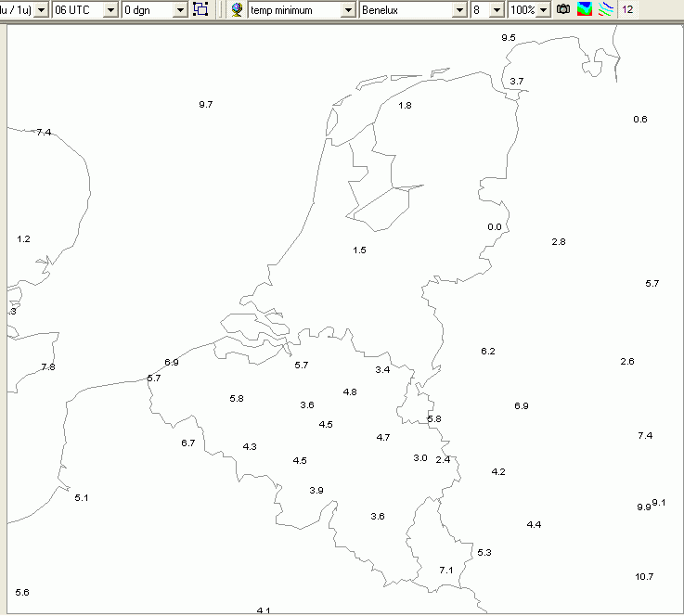Click the globe map icon
Screen dimensions: 684x616
click(x=237, y=9)
